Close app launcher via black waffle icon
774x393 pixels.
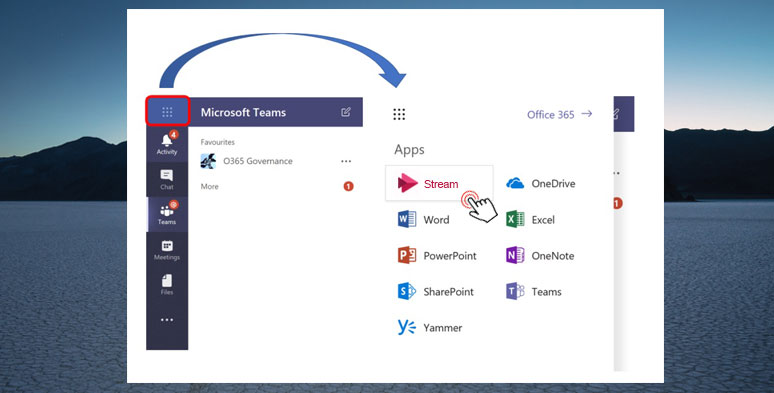[399, 115]
